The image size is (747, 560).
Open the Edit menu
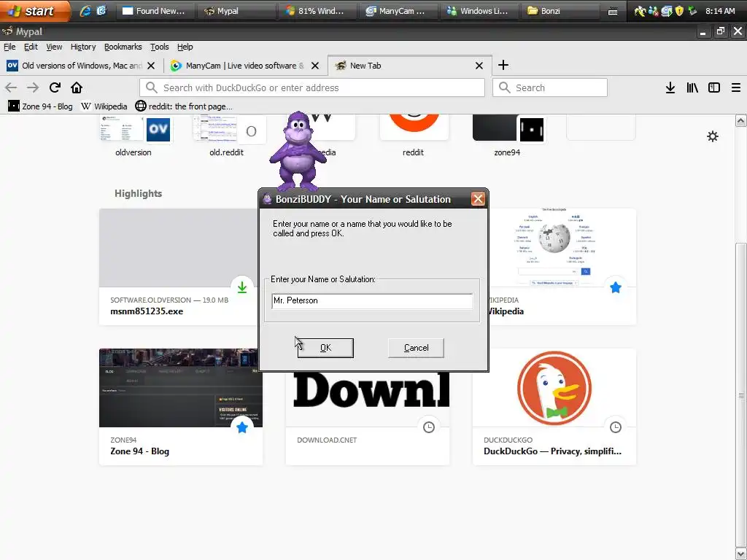pos(31,47)
